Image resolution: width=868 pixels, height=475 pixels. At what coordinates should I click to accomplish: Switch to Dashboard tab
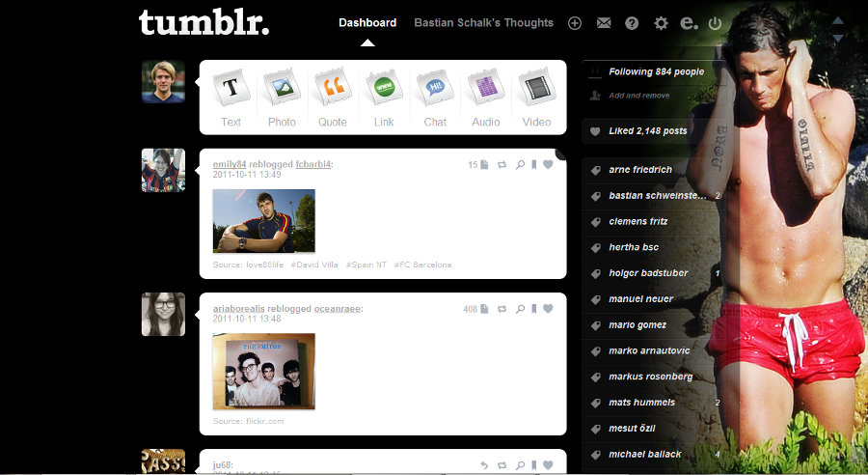coord(367,23)
